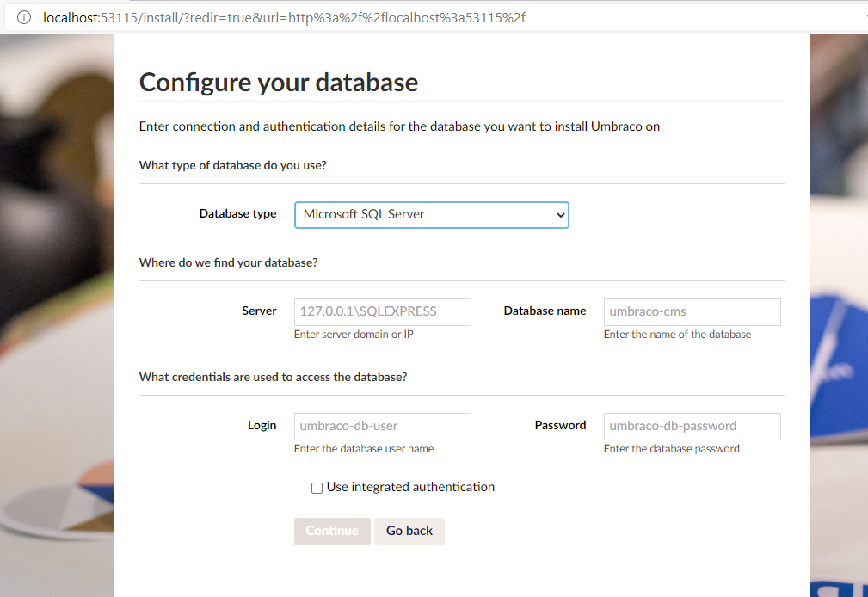This screenshot has height=597, width=868.
Task: Click the 'Configure your database' heading
Action: (x=279, y=83)
